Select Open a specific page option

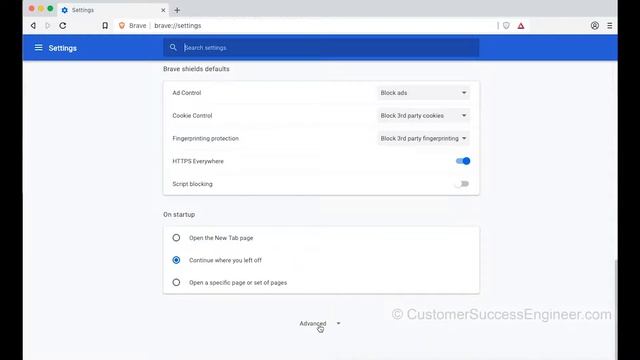(x=176, y=282)
